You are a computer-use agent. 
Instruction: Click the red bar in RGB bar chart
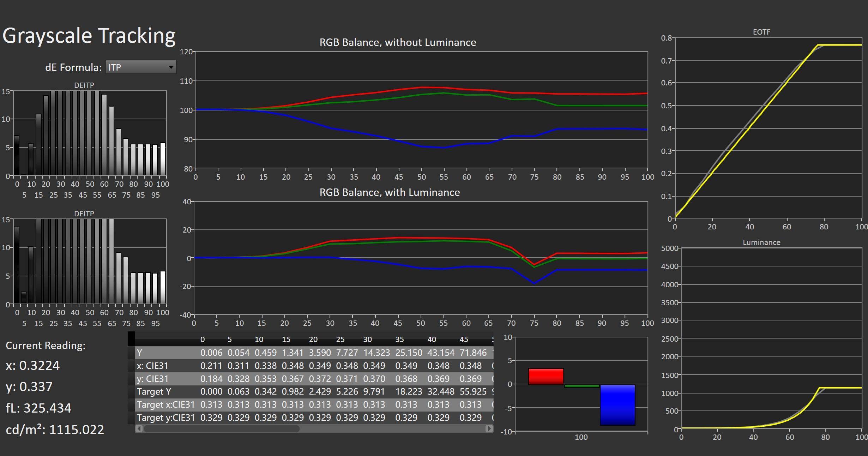point(545,376)
